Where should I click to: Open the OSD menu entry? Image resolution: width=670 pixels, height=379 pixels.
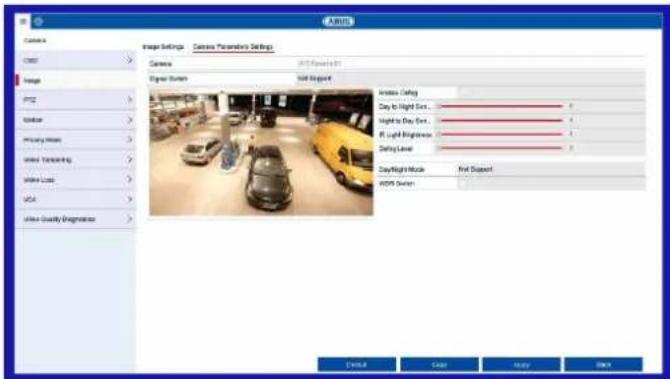[x=76, y=60]
